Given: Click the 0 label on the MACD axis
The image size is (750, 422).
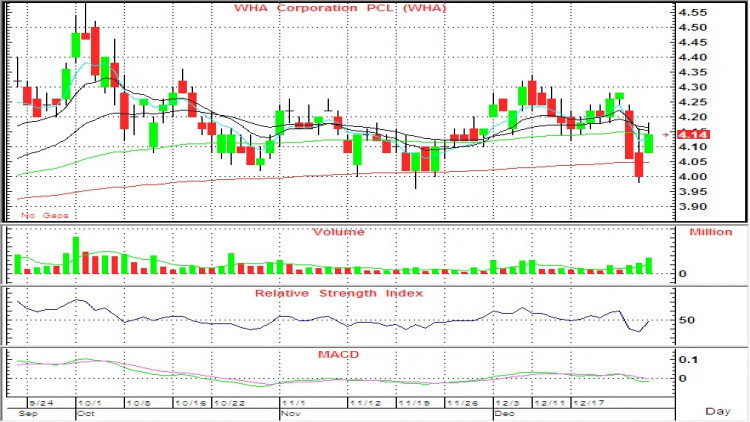Looking at the screenshot, I should [x=683, y=378].
